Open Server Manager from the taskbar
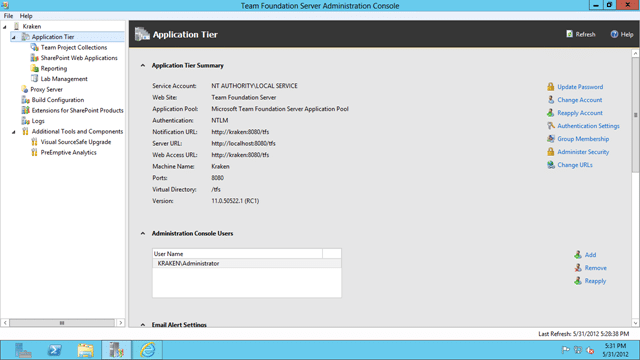Viewport: 640px width, 360px height. coord(23,350)
